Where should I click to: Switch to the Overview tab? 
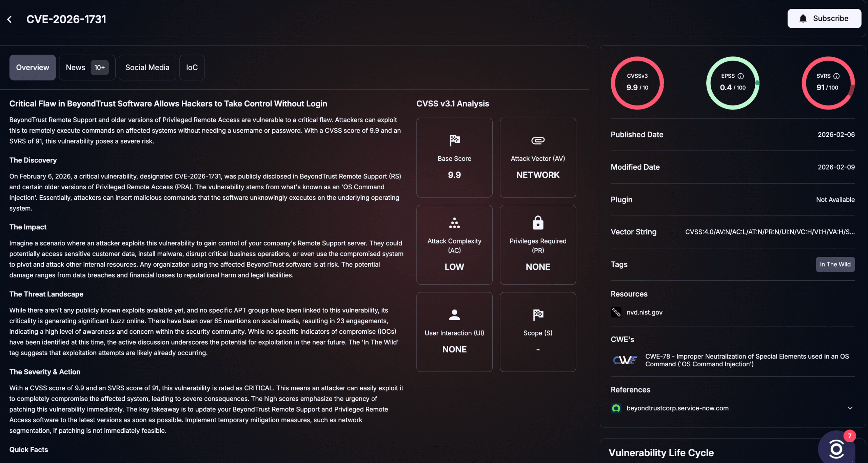click(x=33, y=67)
